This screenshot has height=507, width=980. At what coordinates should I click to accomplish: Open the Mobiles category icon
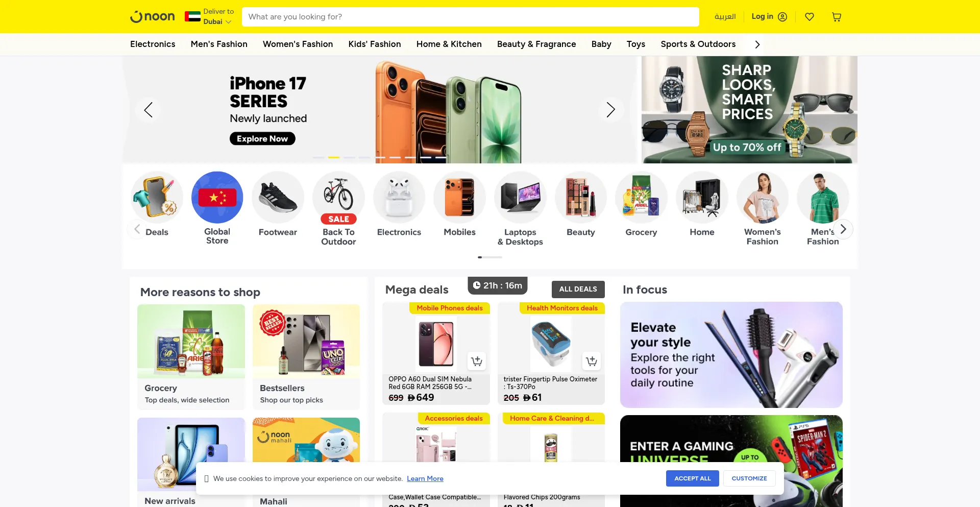459,197
